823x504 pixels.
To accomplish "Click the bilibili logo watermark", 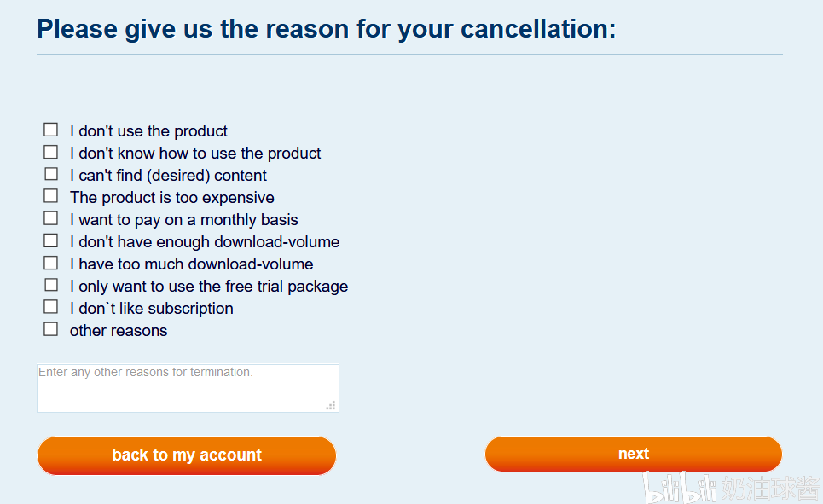I will pyautogui.click(x=679, y=488).
